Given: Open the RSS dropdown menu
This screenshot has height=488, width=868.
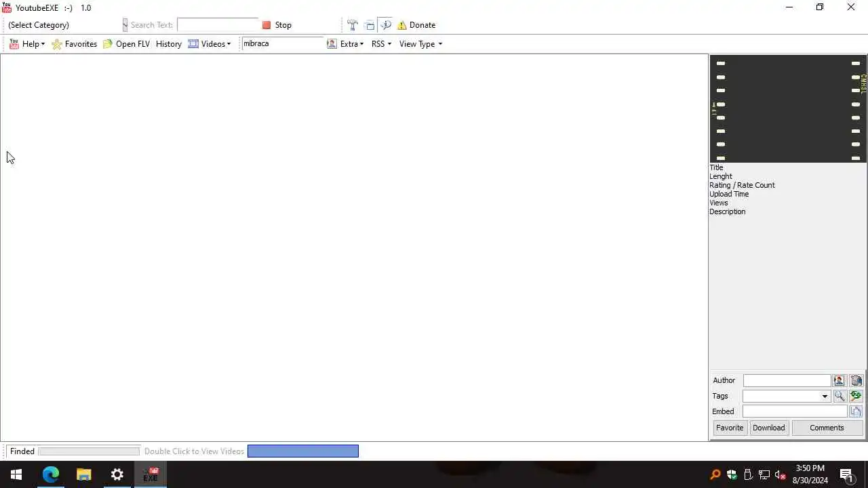Looking at the screenshot, I should (381, 44).
